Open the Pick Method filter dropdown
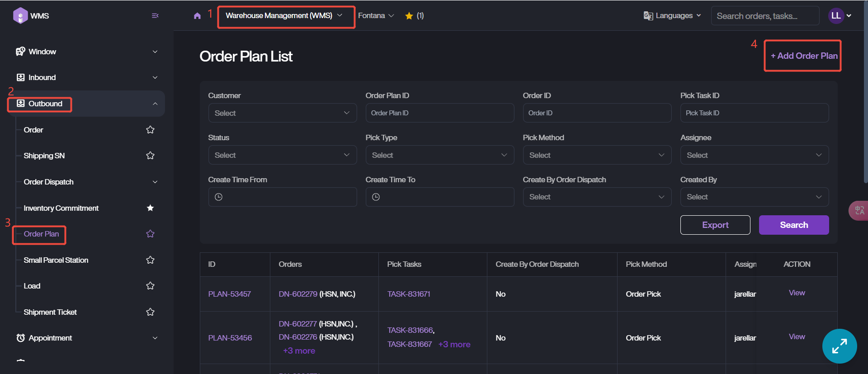The width and height of the screenshot is (868, 374). 597,155
